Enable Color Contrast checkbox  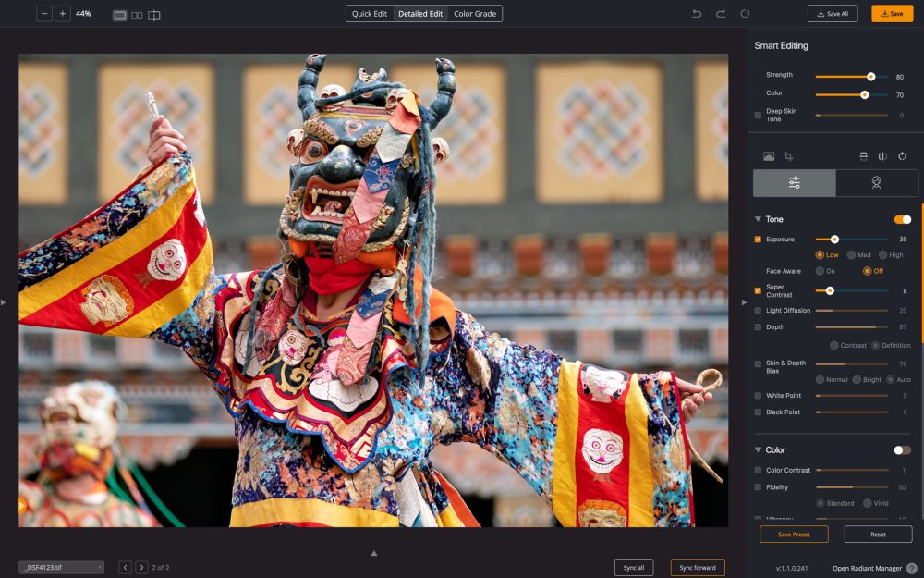[x=758, y=470]
